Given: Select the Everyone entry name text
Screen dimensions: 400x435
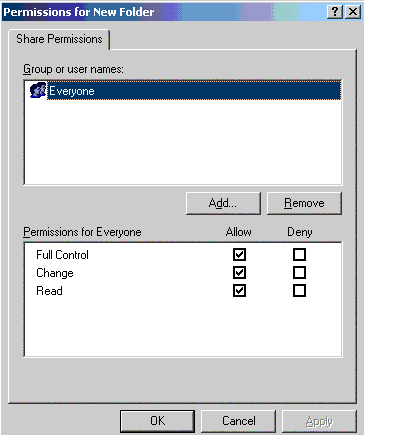Looking at the screenshot, I should [72, 91].
